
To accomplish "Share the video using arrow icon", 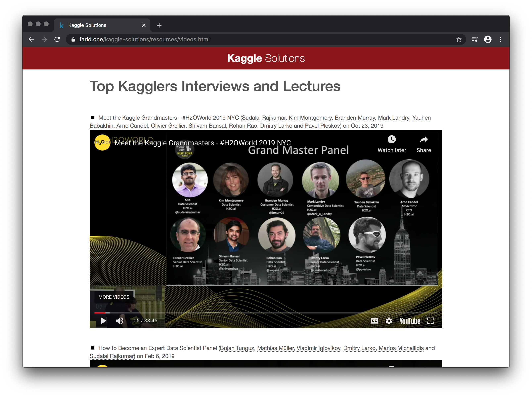I will [x=424, y=139].
